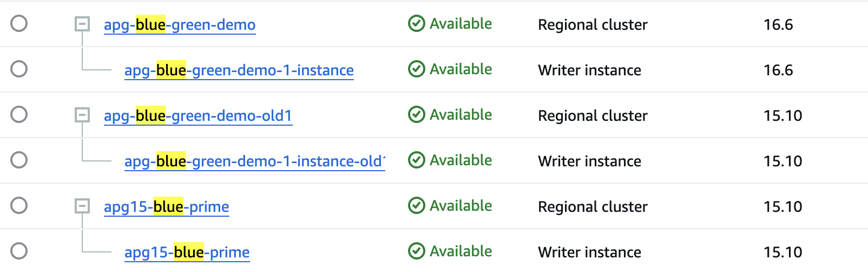Select radio button for apg-blue-green-demo-old1 cluster

coord(19,115)
